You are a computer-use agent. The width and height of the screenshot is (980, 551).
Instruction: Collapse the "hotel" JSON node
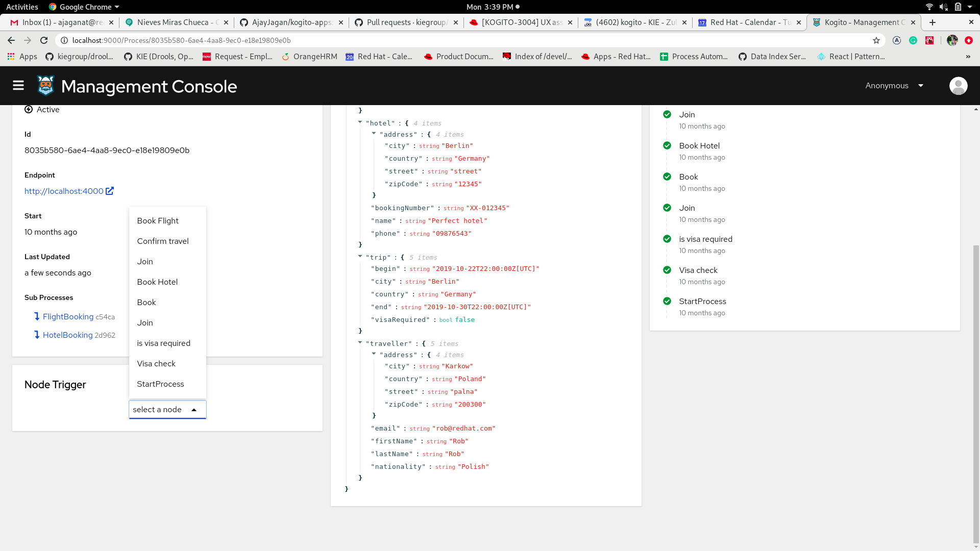click(x=360, y=122)
